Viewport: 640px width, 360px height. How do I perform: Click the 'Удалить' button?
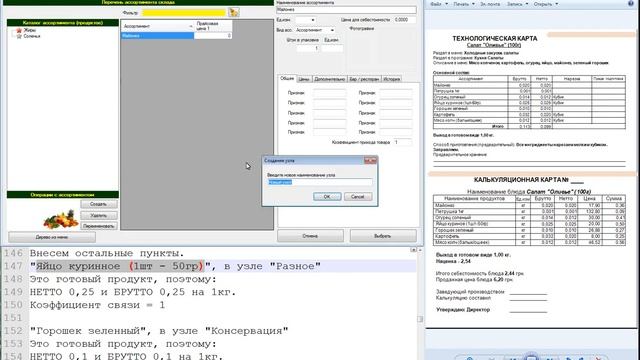coord(98,215)
